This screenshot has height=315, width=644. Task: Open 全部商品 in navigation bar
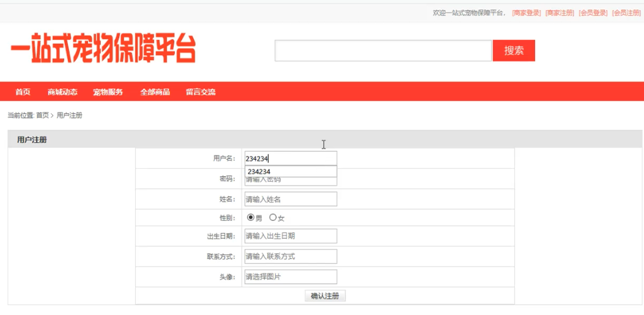(155, 92)
